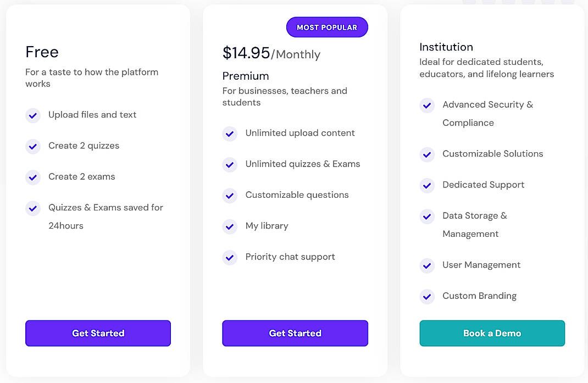Click the checkmark beside Customizable questions
Screen dimensions: 588x383
[230, 196]
